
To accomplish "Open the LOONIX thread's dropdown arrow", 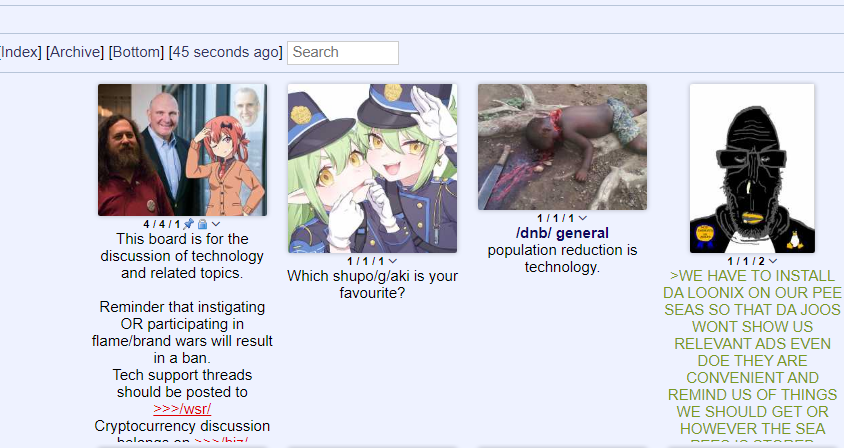I will pos(773,261).
